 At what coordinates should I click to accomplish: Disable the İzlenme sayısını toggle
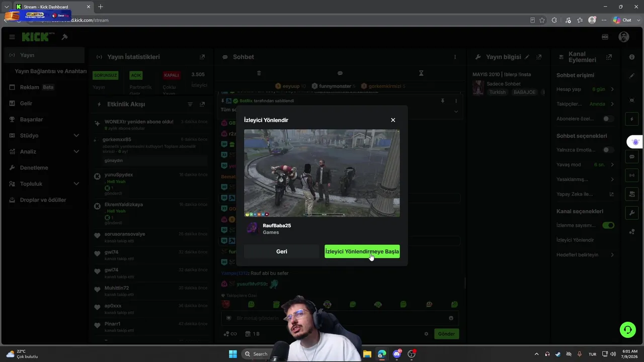(608, 225)
